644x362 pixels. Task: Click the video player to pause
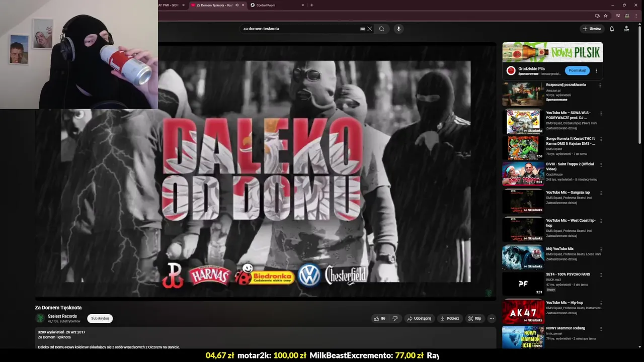pos(266,171)
